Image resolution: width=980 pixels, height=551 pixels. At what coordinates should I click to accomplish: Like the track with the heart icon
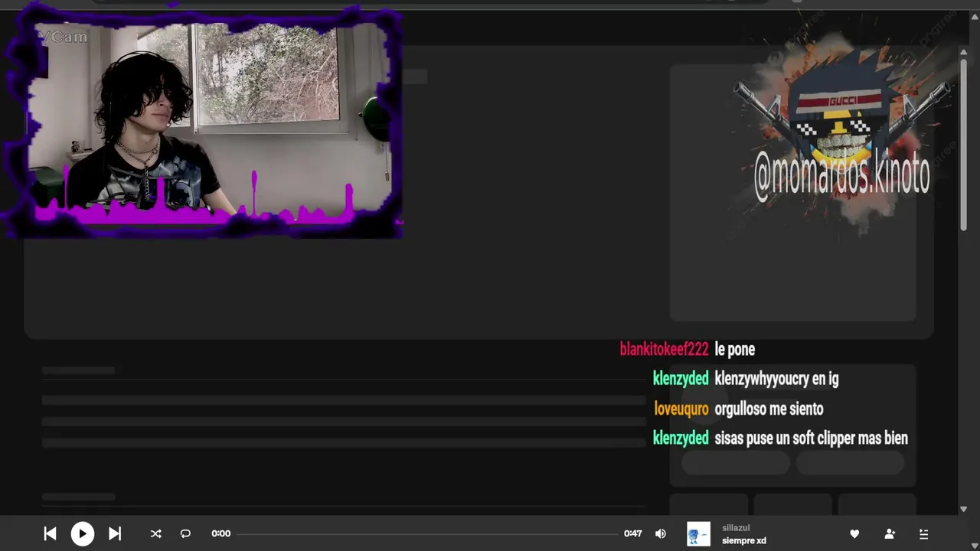tap(854, 533)
